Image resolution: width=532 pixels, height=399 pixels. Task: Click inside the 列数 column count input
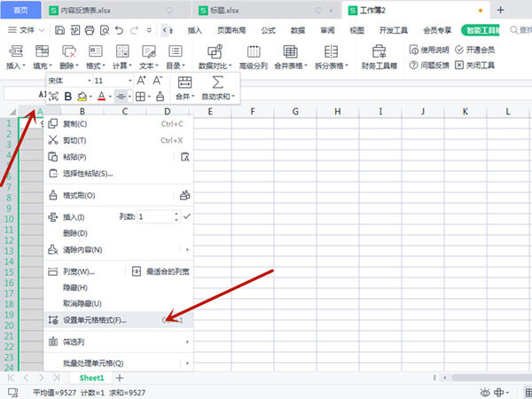154,216
